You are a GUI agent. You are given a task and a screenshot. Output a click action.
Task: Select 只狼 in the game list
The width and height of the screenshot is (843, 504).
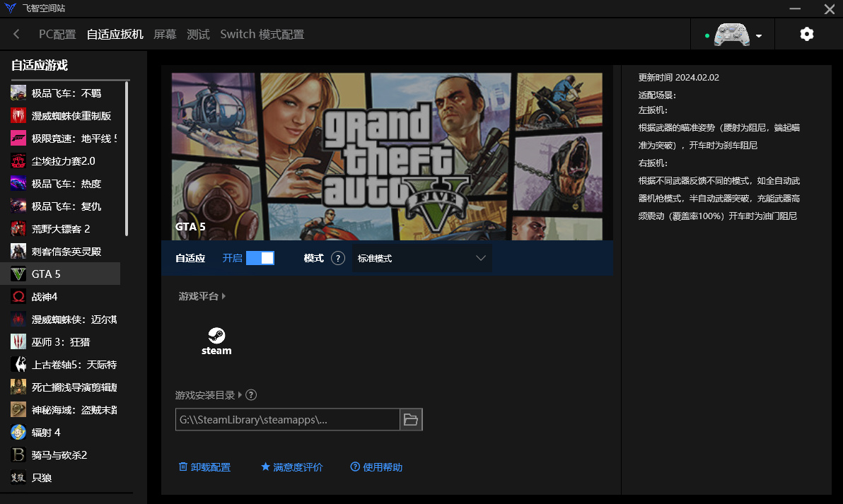click(x=59, y=477)
